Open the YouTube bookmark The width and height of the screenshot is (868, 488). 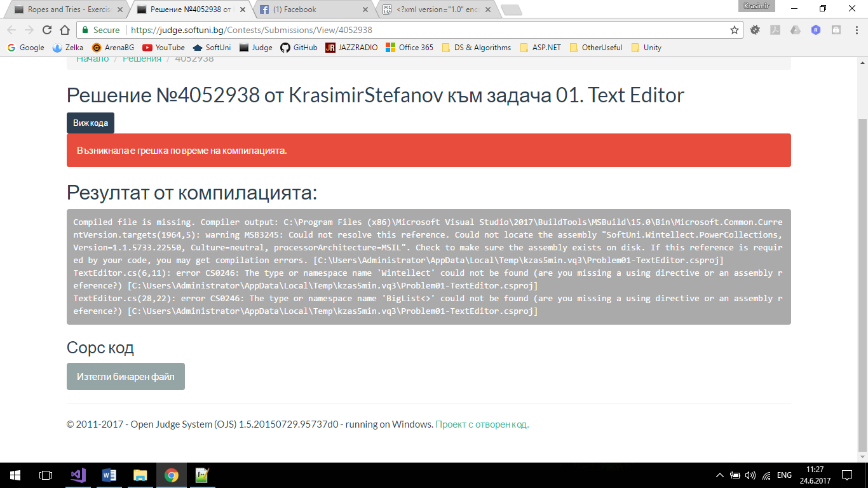point(163,48)
